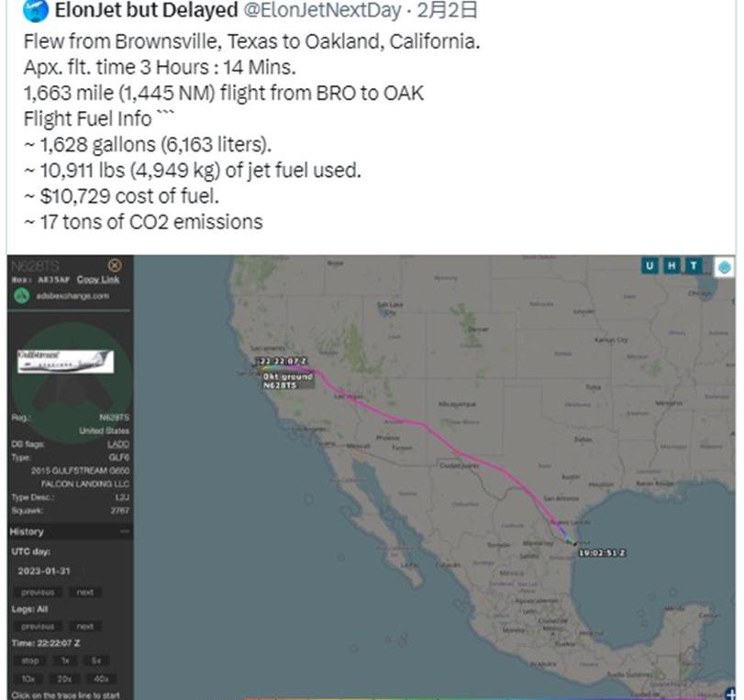Viewport: 744px width, 700px height.
Task: Go to next flight log
Action: (x=85, y=627)
